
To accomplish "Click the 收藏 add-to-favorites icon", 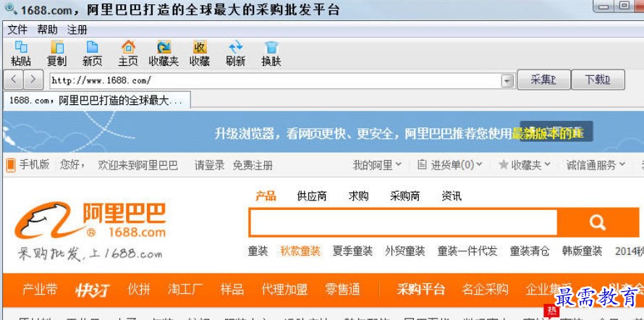I will pos(200,54).
